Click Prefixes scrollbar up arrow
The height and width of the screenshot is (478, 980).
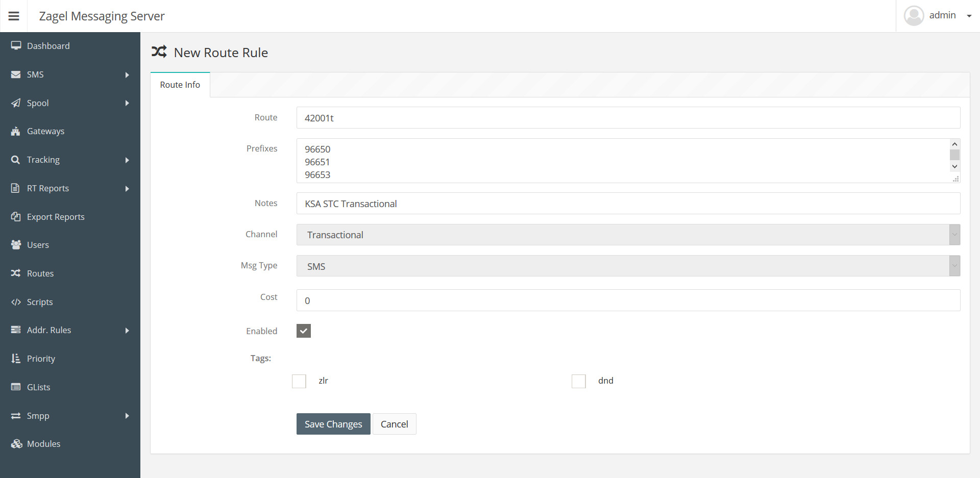(954, 144)
